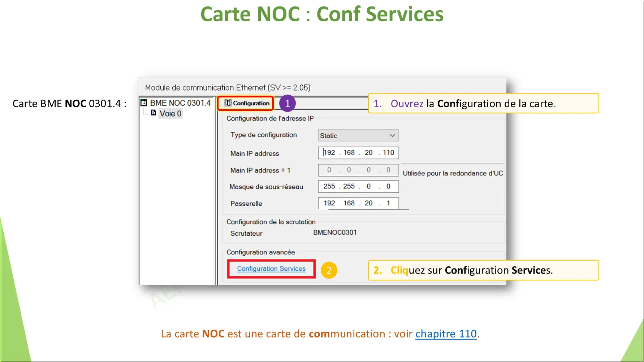
Task: Click the Configuration Services link
Action: [x=271, y=269]
